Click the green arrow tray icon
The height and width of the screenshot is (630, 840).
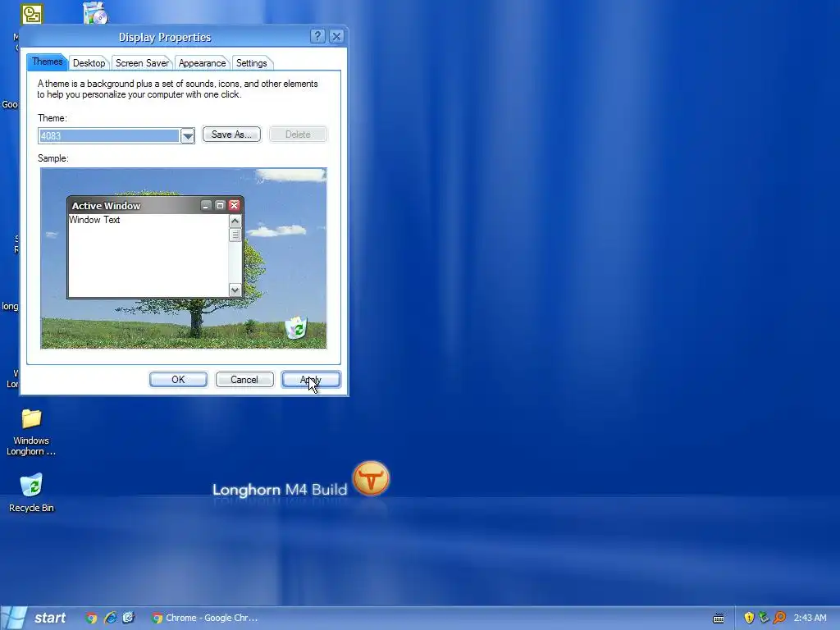pyautogui.click(x=764, y=618)
